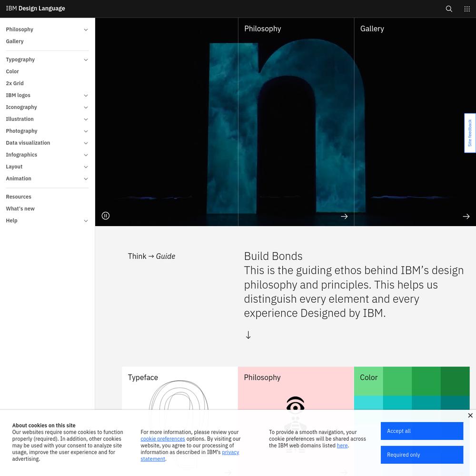Open the Color card label
Image resolution: width=476 pixels, height=476 pixels.
(x=369, y=377)
